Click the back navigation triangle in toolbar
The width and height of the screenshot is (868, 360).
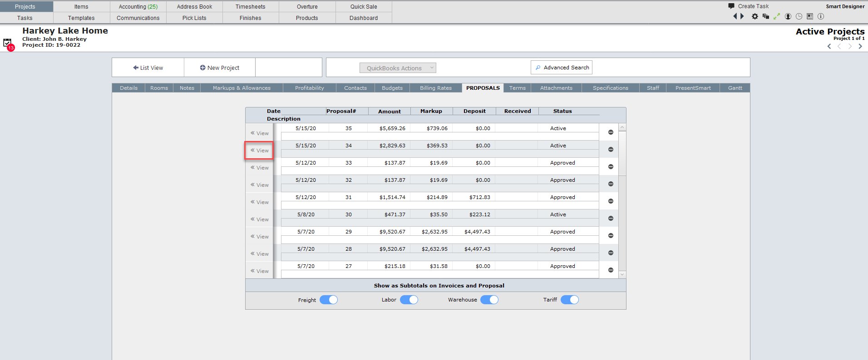(x=735, y=16)
